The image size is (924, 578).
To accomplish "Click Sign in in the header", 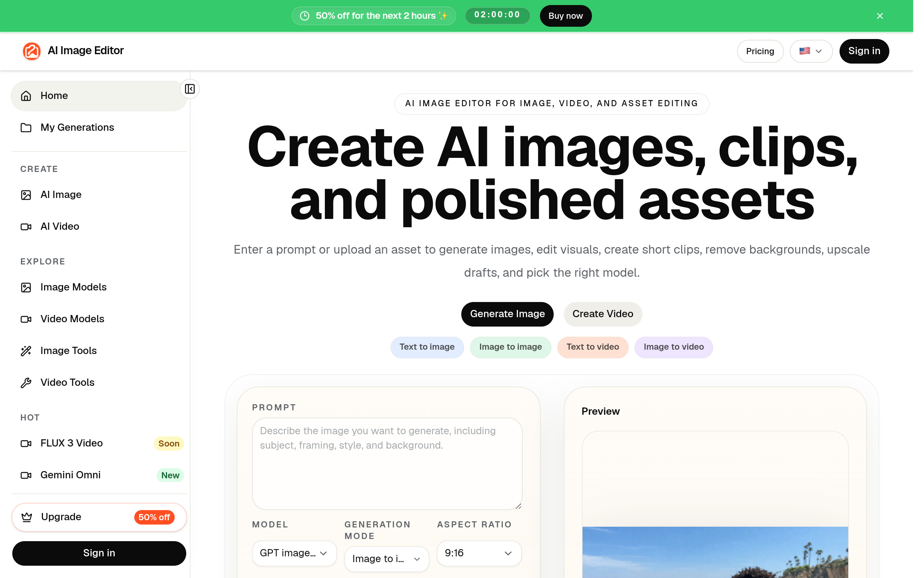I will click(864, 51).
